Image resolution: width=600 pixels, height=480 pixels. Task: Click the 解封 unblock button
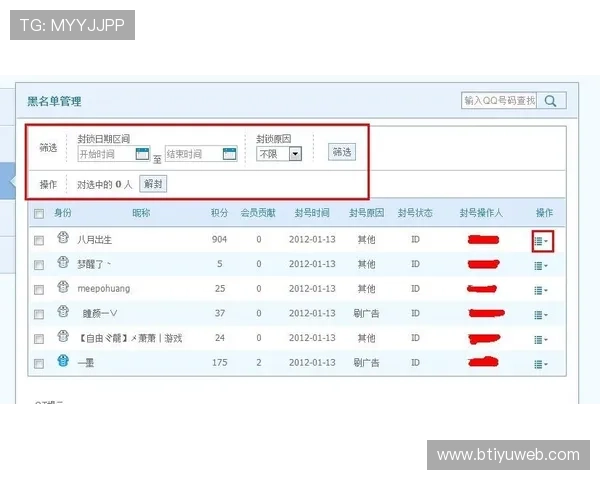point(153,184)
